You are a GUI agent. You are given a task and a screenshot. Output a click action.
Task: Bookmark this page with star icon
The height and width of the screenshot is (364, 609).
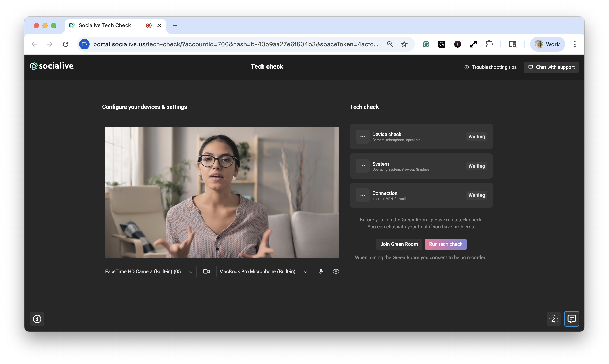(x=404, y=44)
